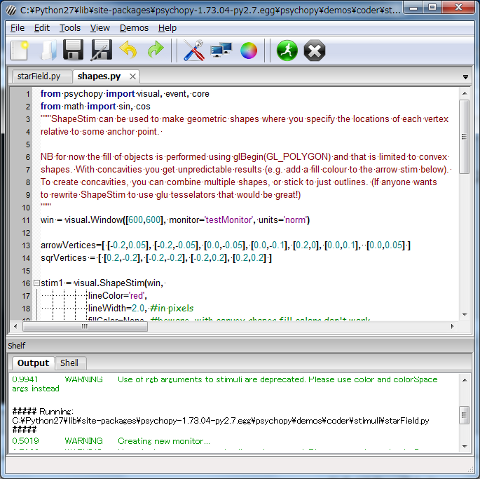Open the tab list dropdown arrow
Viewport: 480px width, 479px height.
pos(465,77)
